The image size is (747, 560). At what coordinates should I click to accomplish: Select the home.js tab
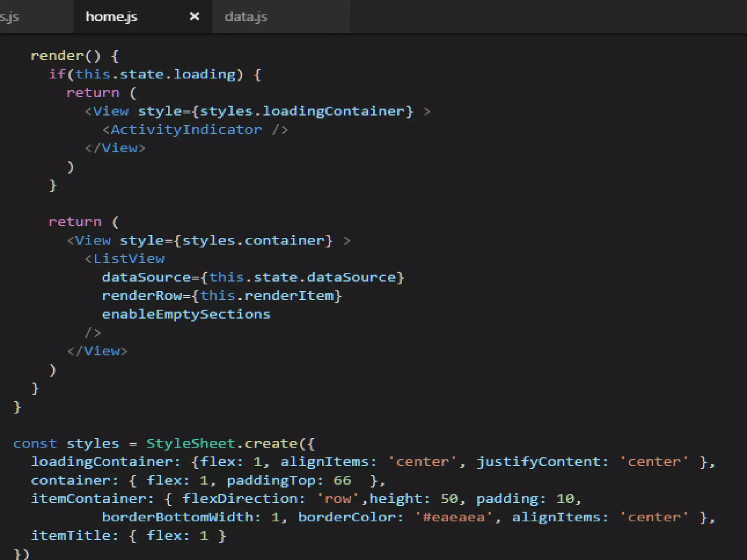(x=111, y=17)
